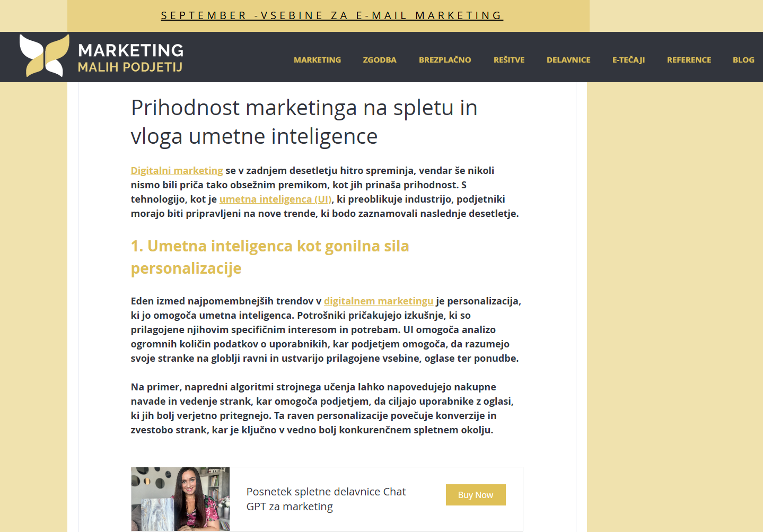Switch to the BLOG page
Screen dimensions: 763x532
tap(743, 60)
